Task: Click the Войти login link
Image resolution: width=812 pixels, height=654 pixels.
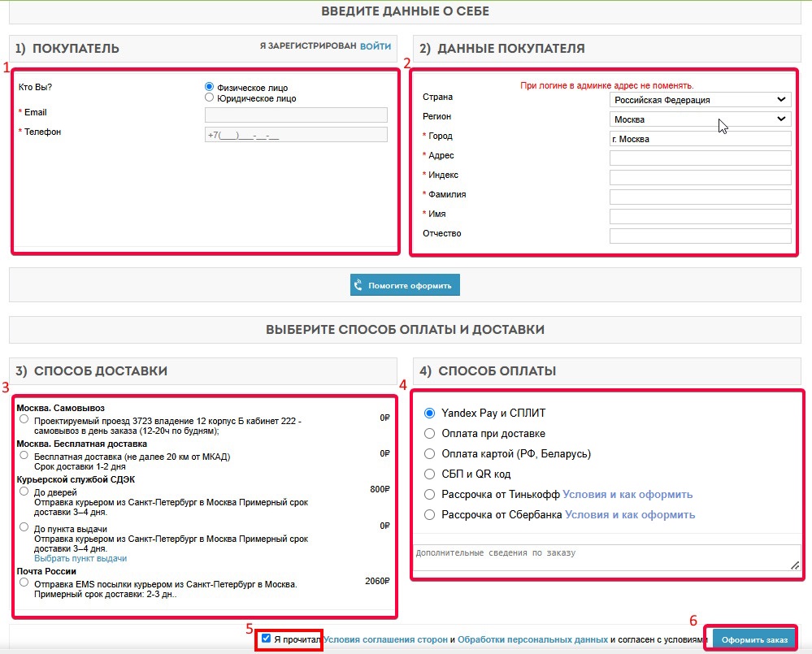Action: pos(376,46)
